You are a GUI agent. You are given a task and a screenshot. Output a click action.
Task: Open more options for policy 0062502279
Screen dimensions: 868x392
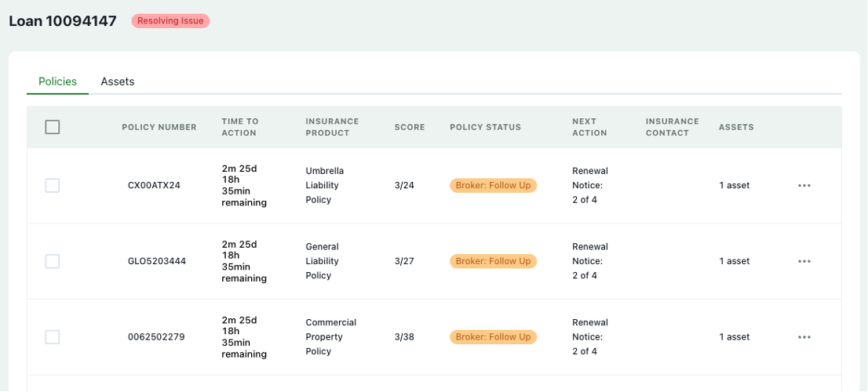point(804,337)
